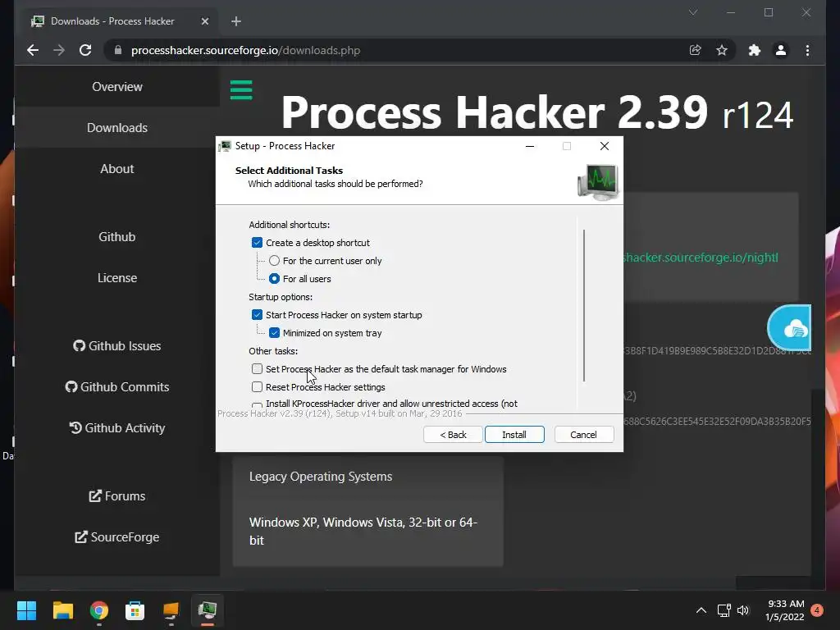Screen dimensions: 840x630
Task: Open the notification badge showing 4
Action: point(817,610)
